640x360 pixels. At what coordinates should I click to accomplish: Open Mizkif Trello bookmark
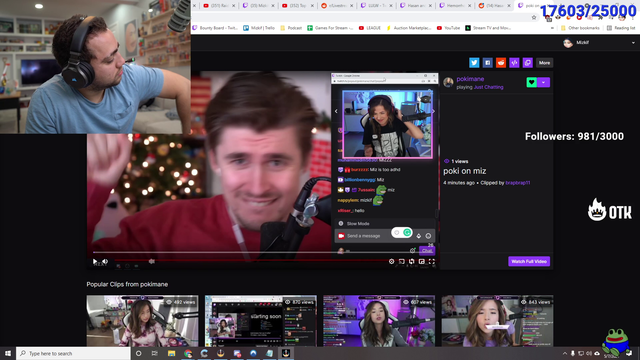click(259, 28)
